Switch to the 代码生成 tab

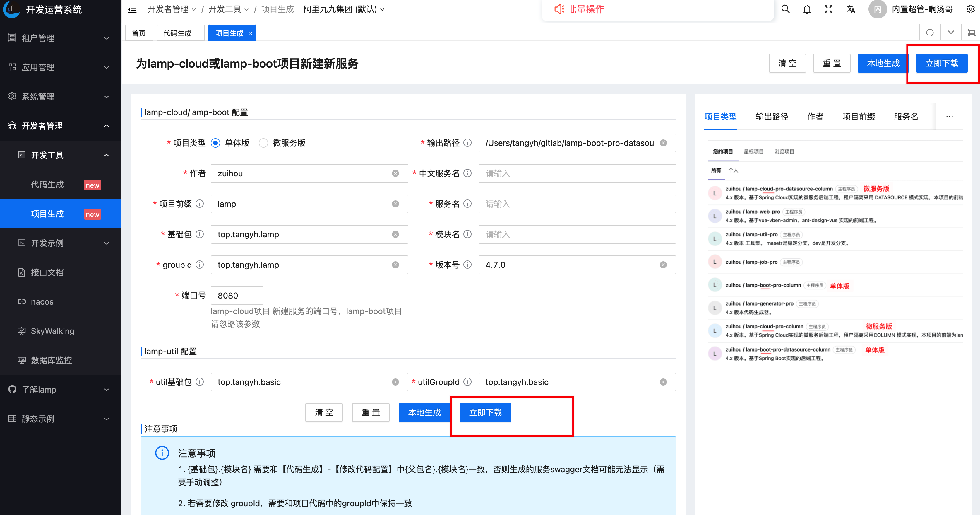click(x=177, y=33)
